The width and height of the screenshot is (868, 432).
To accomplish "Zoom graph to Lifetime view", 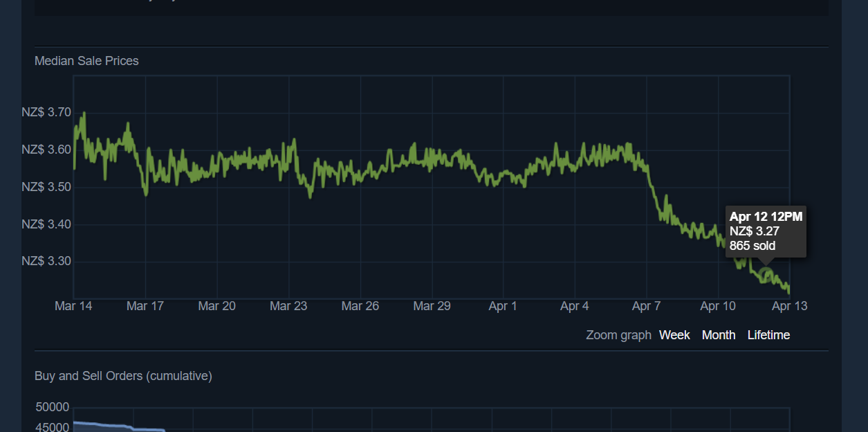I will point(768,335).
